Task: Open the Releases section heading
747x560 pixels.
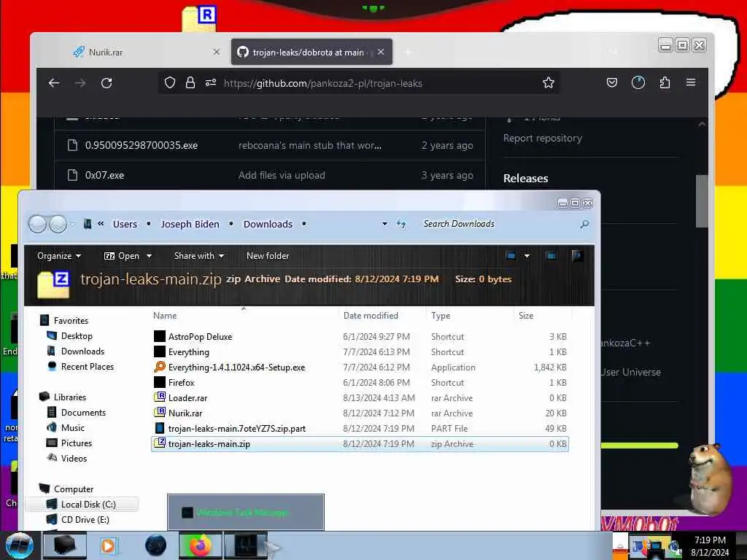Action: click(x=525, y=178)
